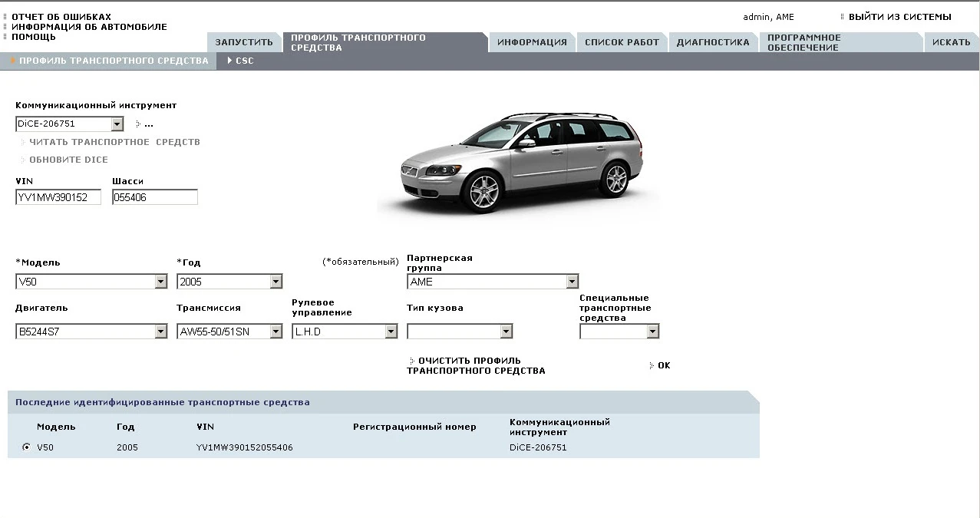Click DiCE-206751 in the recent vehicles row
The image size is (980, 518).
[x=538, y=447]
